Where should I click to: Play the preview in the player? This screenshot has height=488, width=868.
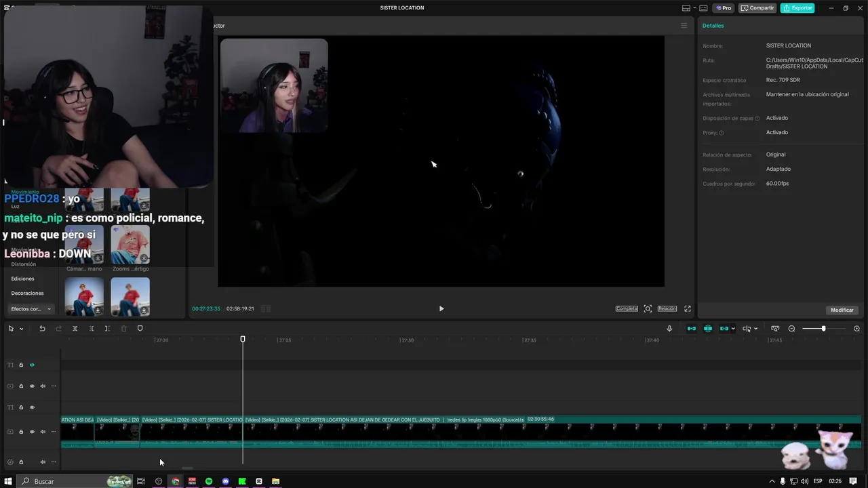click(441, 308)
